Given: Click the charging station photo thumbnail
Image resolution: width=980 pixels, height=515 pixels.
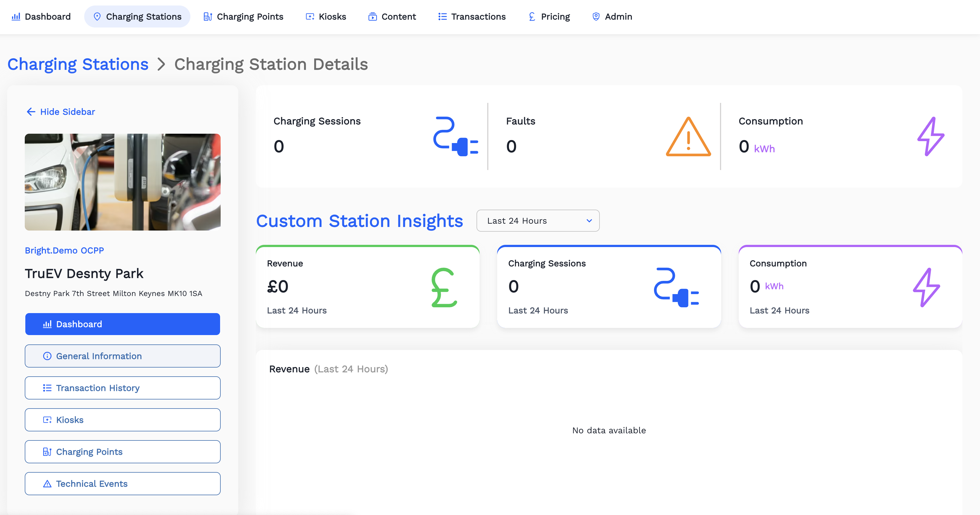Looking at the screenshot, I should (122, 182).
